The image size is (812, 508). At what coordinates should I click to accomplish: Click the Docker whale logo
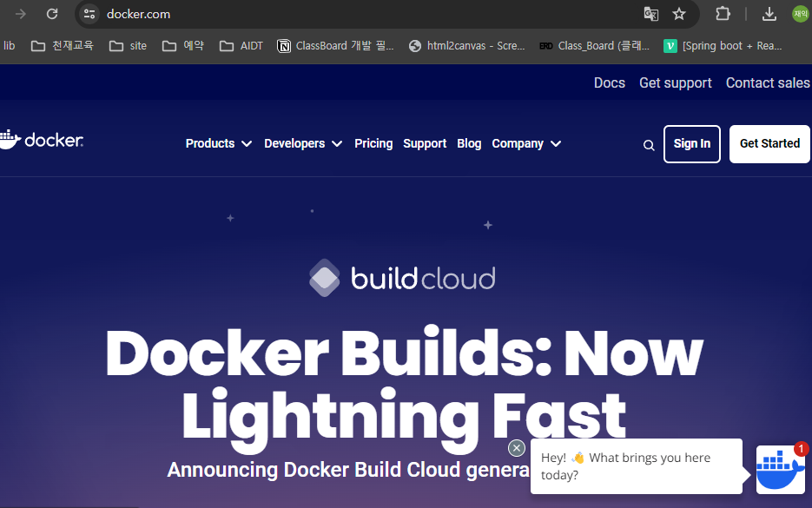42,140
